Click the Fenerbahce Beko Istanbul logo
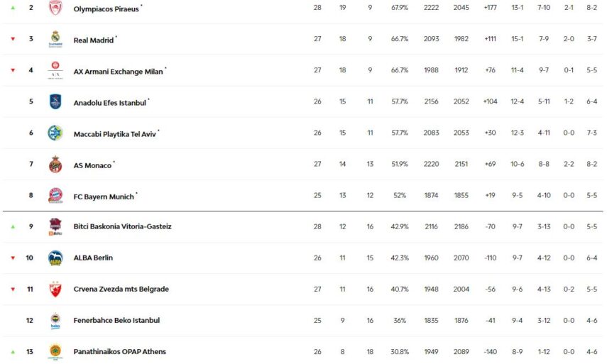Viewport: 607px width, 364px height. coord(55,321)
